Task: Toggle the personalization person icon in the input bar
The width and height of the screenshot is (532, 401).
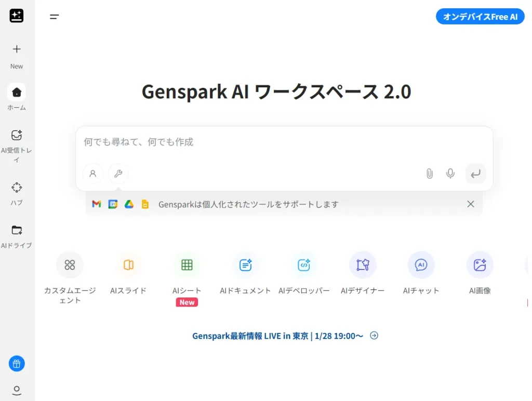Action: [x=93, y=174]
